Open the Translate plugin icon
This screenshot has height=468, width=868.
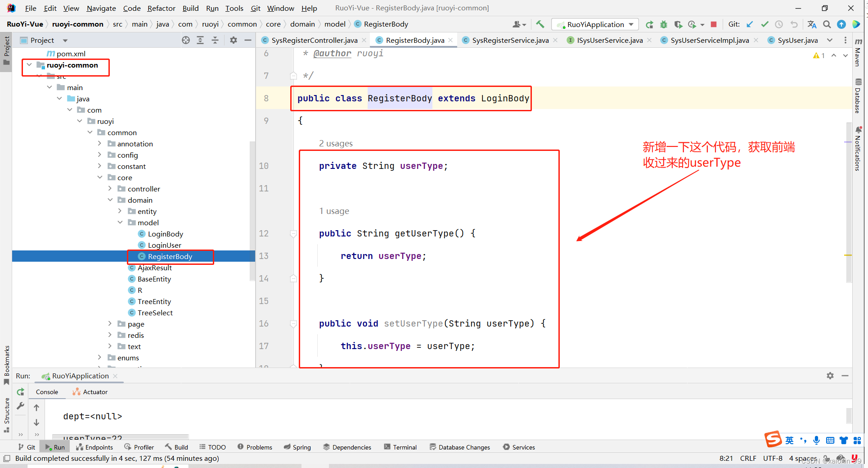click(812, 24)
